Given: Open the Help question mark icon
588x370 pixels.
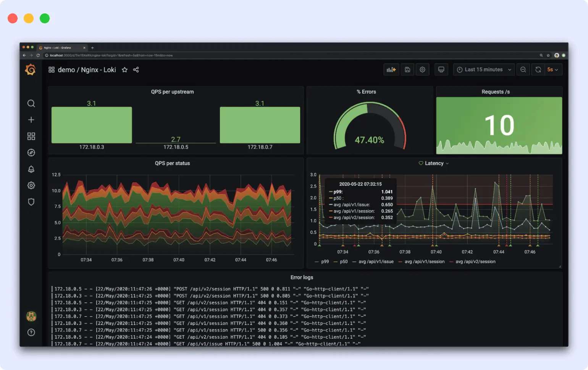Looking at the screenshot, I should (x=31, y=333).
